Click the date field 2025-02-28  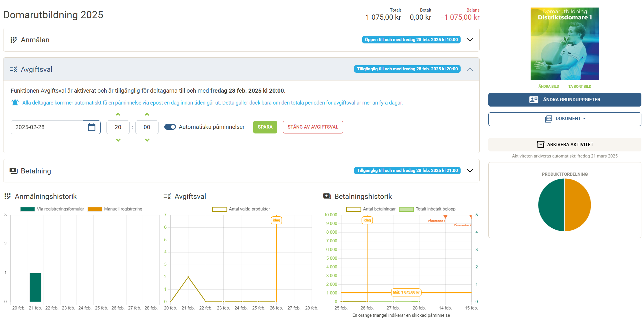47,127
